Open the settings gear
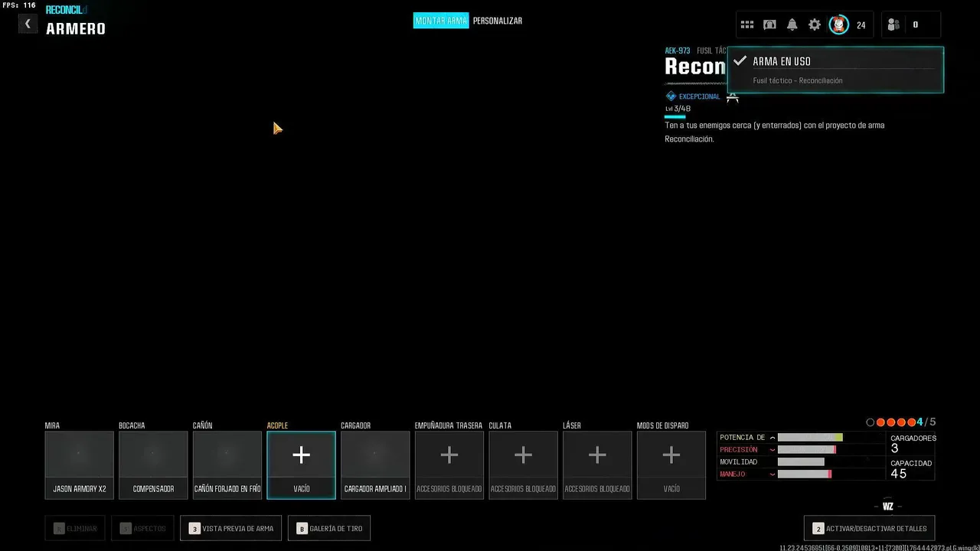The width and height of the screenshot is (980, 551). click(x=815, y=24)
